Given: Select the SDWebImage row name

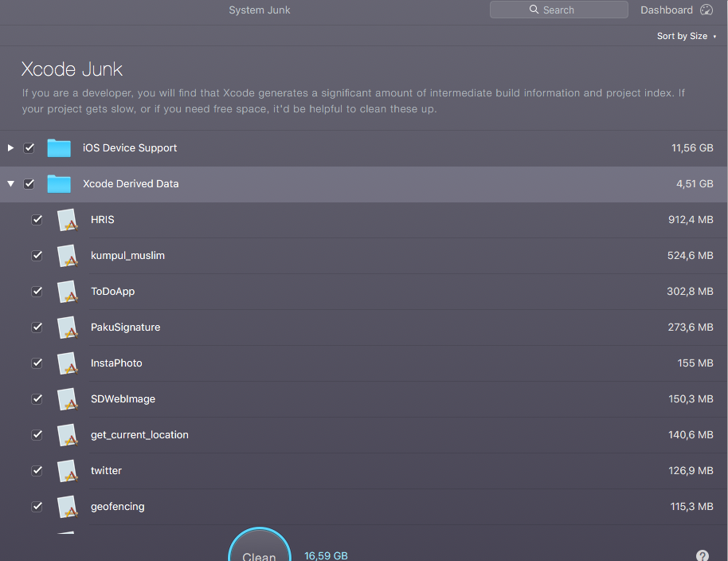Looking at the screenshot, I should click(123, 399).
